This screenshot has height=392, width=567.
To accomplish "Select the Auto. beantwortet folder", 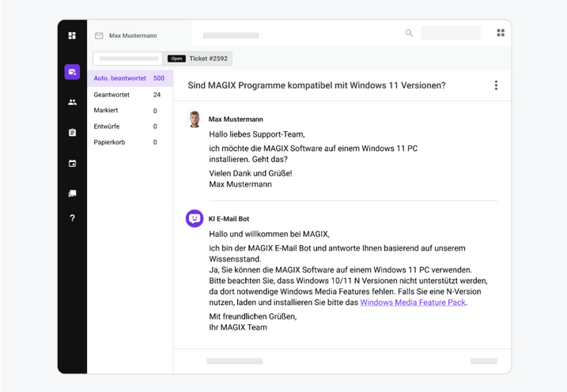I will (130, 78).
